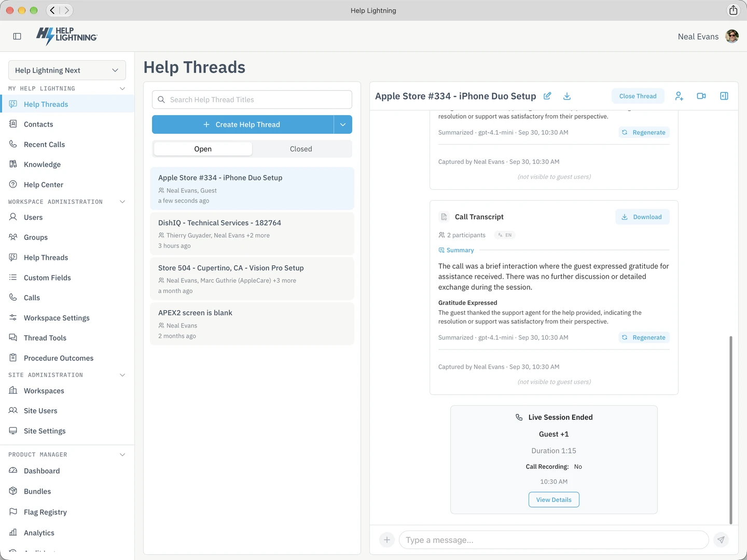The image size is (747, 560).
Task: Open the Create Help Thread dropdown arrow
Action: (x=343, y=124)
